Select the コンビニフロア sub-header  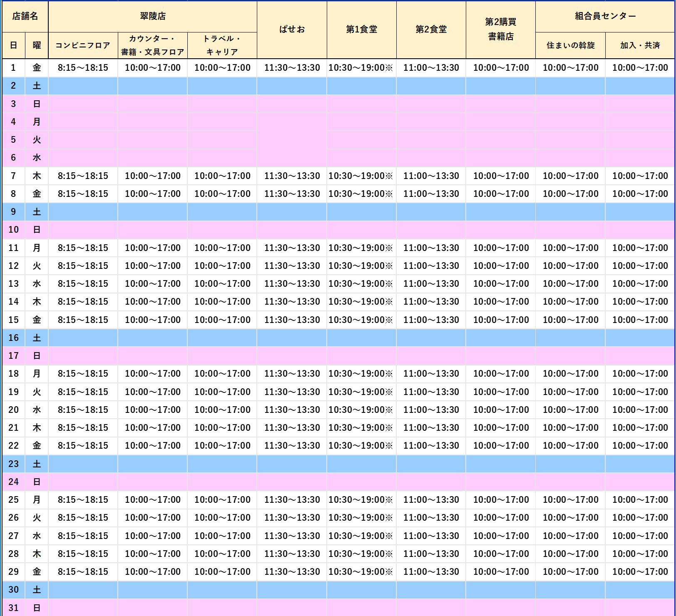pos(83,45)
